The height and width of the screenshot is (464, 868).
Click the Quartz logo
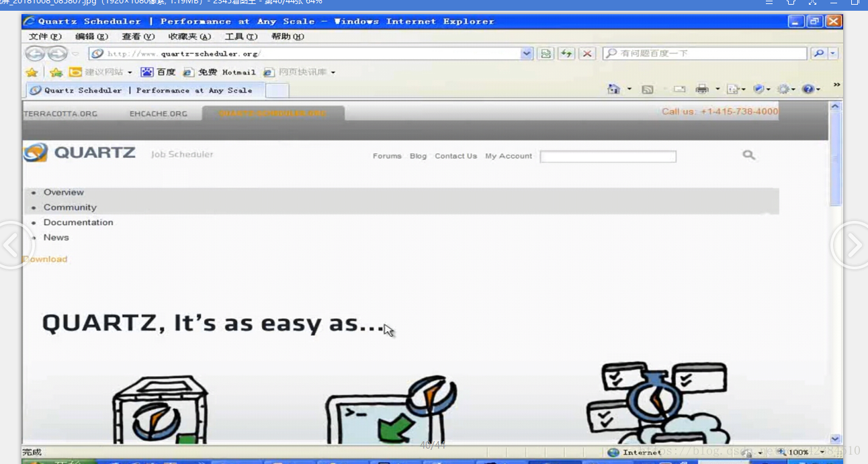[79, 153]
